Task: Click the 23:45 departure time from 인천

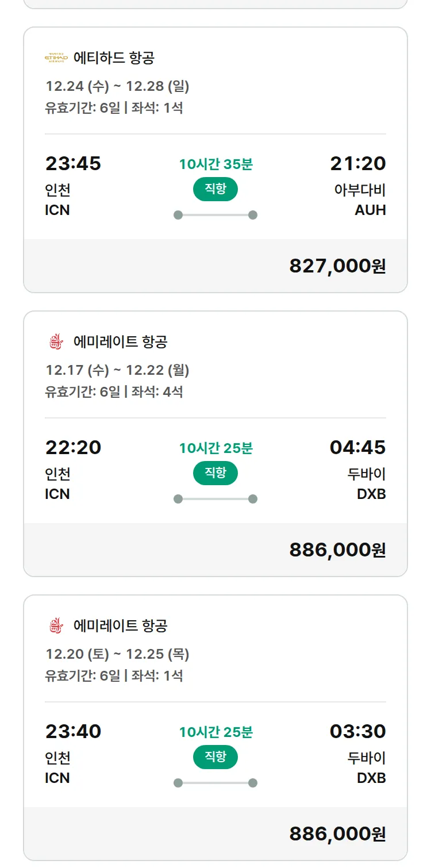Action: tap(73, 164)
